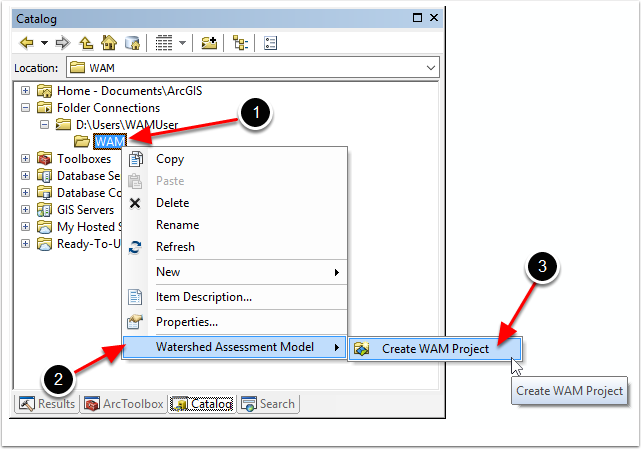
Task: Expand the My Hosted Services node
Action: click(x=25, y=227)
